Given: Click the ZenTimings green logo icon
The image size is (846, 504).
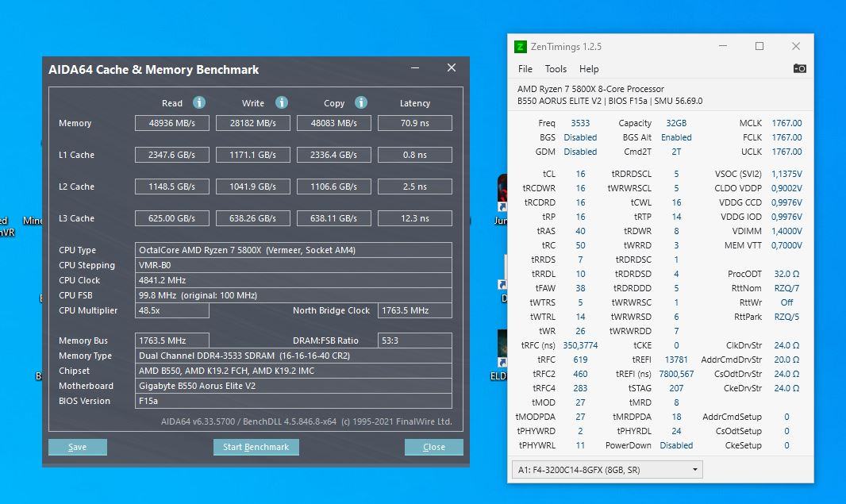Looking at the screenshot, I should 520,46.
